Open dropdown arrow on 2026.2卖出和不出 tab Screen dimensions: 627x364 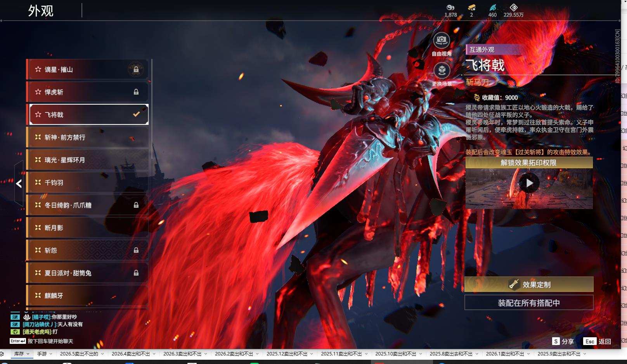(257, 354)
